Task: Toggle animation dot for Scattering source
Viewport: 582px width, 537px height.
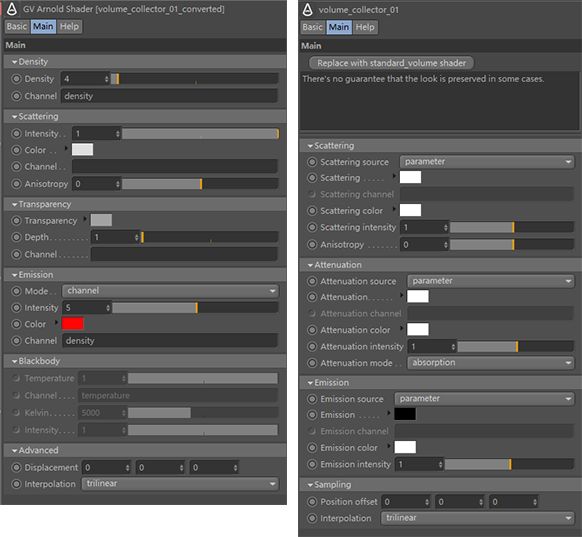Action: tap(312, 162)
